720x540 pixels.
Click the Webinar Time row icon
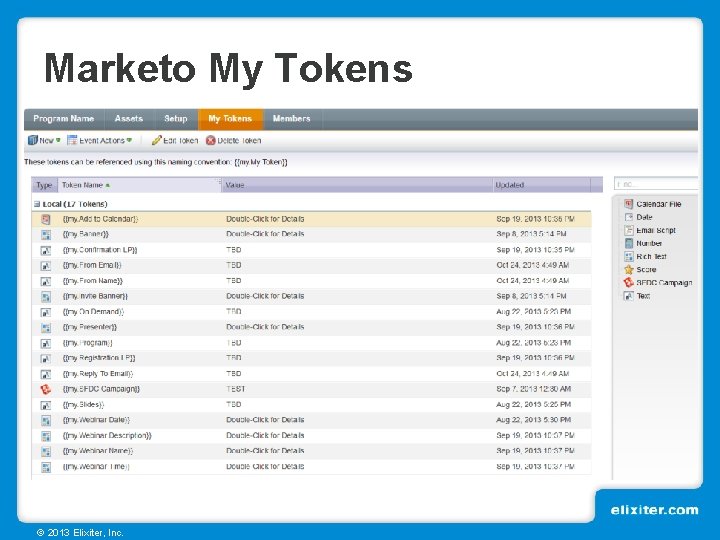click(45, 467)
